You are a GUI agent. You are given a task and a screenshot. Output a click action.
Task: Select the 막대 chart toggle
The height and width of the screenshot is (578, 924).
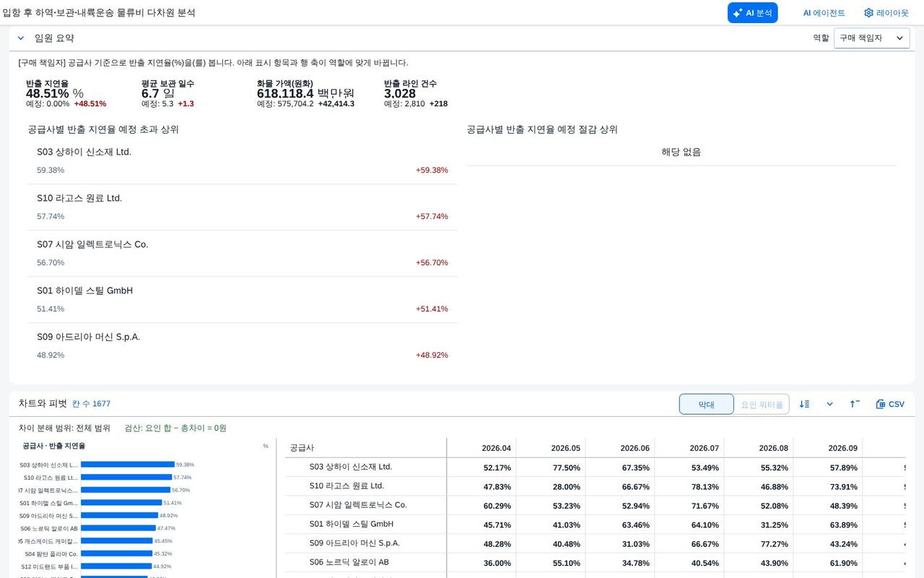coord(706,405)
